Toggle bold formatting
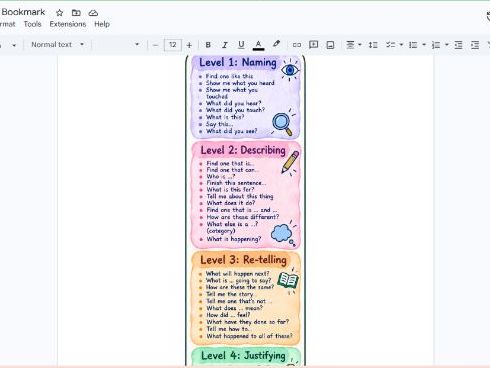This screenshot has width=490, height=368. 208,45
